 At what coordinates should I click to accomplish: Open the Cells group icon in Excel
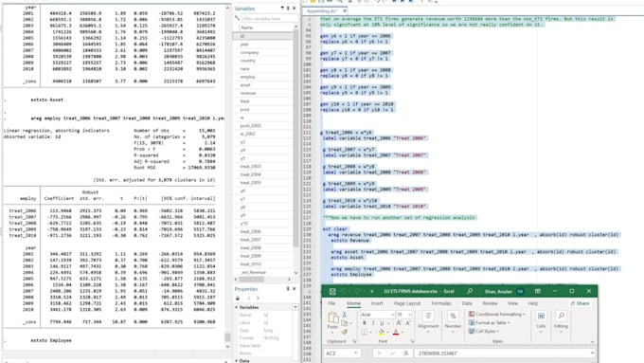coord(541,317)
